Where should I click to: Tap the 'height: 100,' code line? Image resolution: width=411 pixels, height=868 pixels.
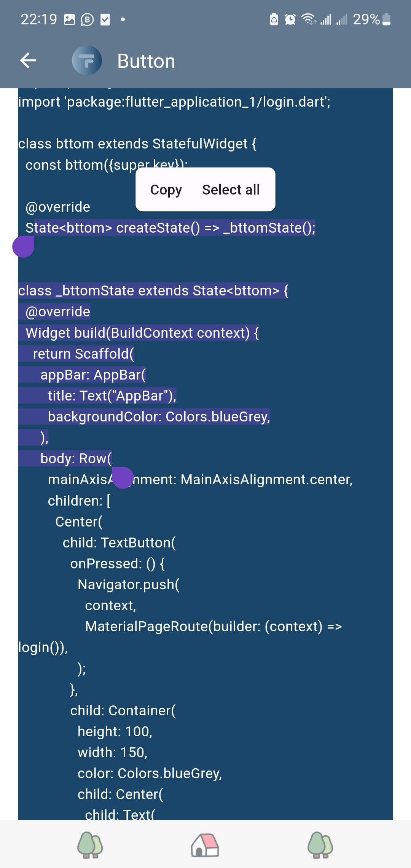[x=115, y=731]
